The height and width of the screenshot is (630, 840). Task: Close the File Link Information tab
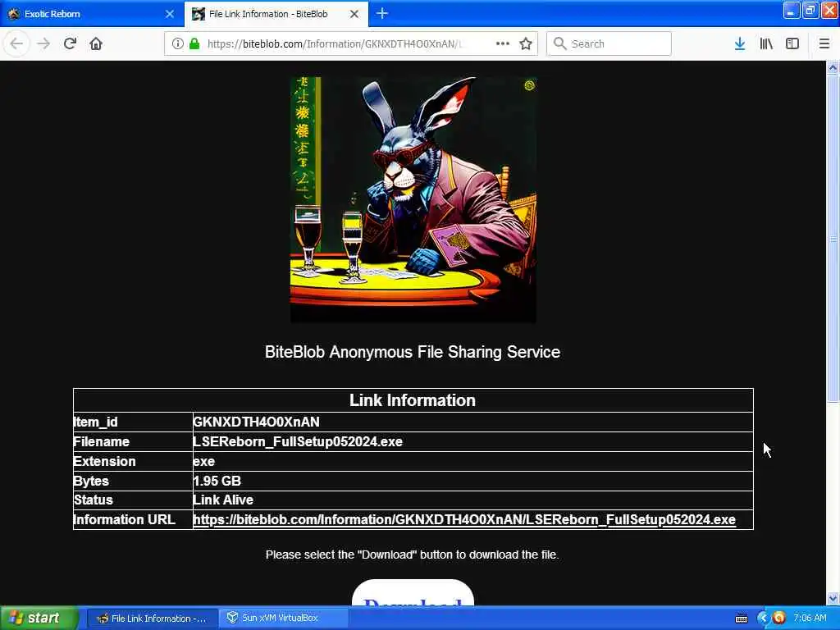point(354,14)
